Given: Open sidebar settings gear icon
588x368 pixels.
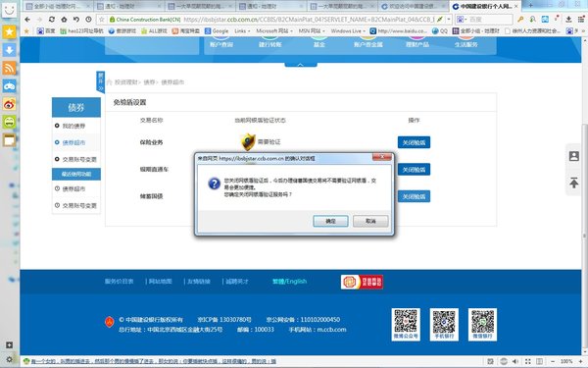Looking at the screenshot, I should point(10,359).
